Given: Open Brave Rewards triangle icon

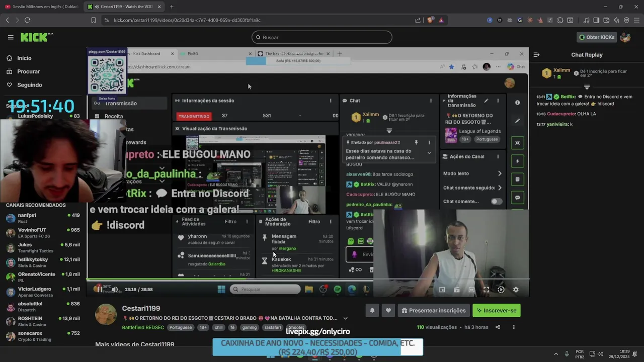Looking at the screenshot, I should [441, 20].
